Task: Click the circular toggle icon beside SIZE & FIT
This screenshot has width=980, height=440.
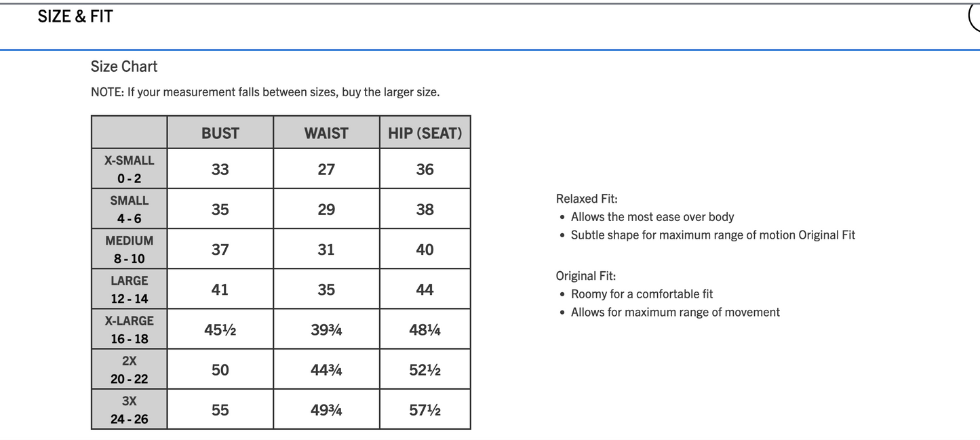Action: tap(975, 18)
